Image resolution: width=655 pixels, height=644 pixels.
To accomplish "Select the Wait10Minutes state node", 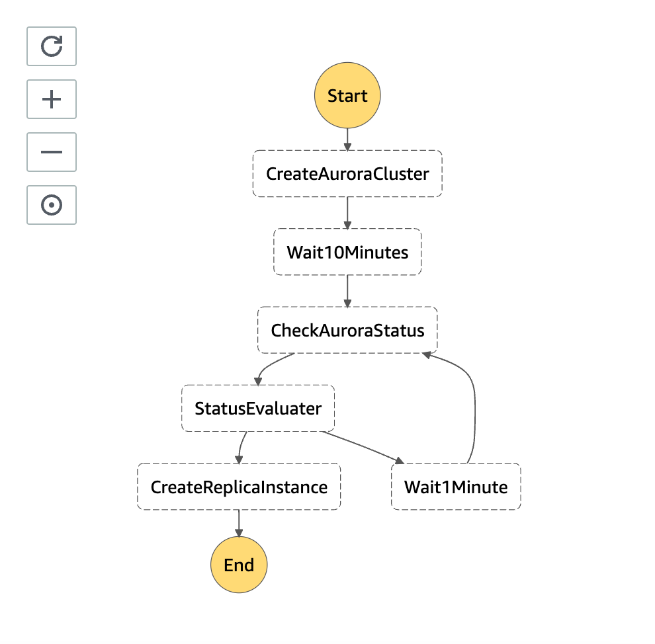I will coord(347,252).
